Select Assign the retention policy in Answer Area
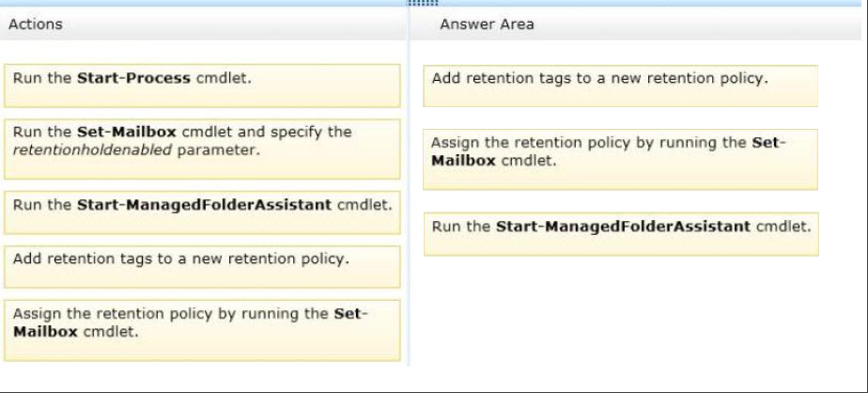The height and width of the screenshot is (393, 868). click(621, 159)
